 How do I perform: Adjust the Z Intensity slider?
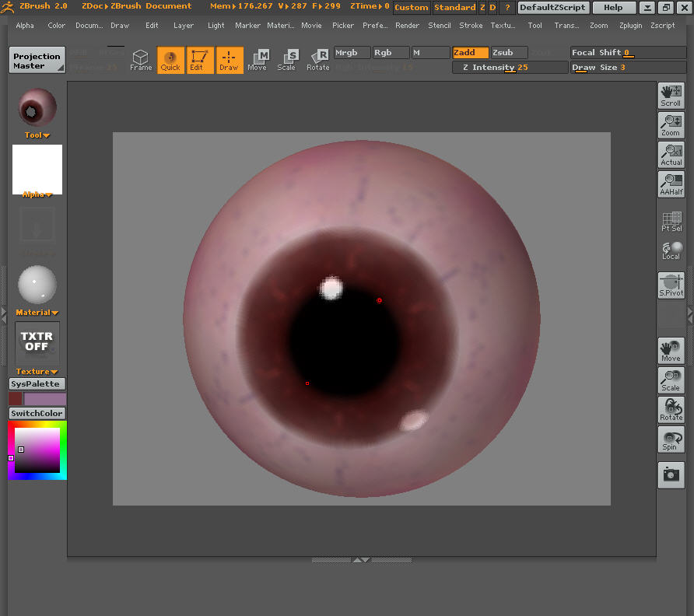coord(510,68)
